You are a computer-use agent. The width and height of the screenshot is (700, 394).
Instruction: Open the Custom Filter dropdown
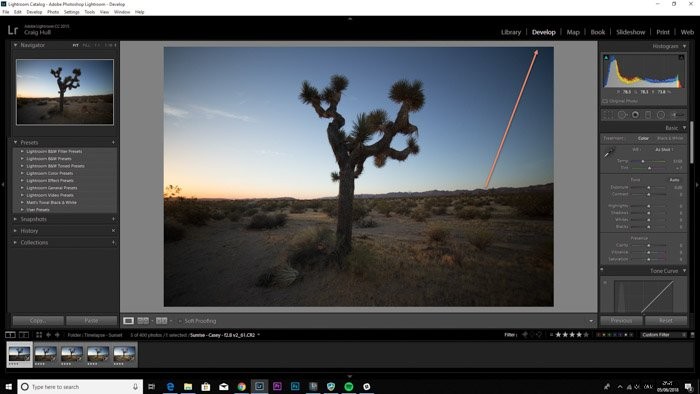[663, 335]
